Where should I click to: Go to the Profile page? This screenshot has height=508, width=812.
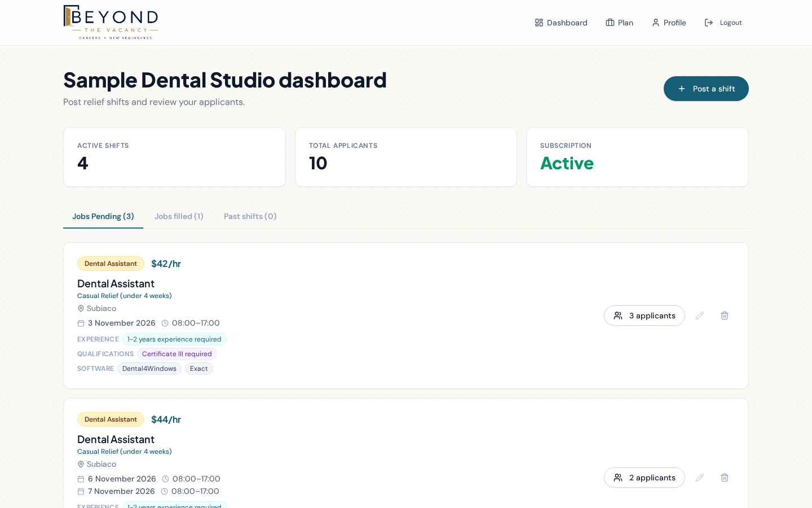669,23
